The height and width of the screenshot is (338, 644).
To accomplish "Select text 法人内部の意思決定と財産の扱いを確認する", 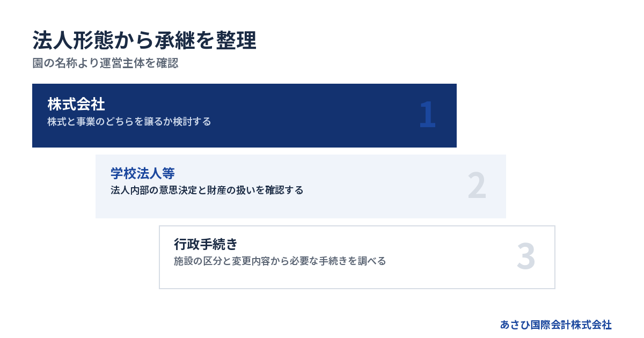I will [207, 190].
